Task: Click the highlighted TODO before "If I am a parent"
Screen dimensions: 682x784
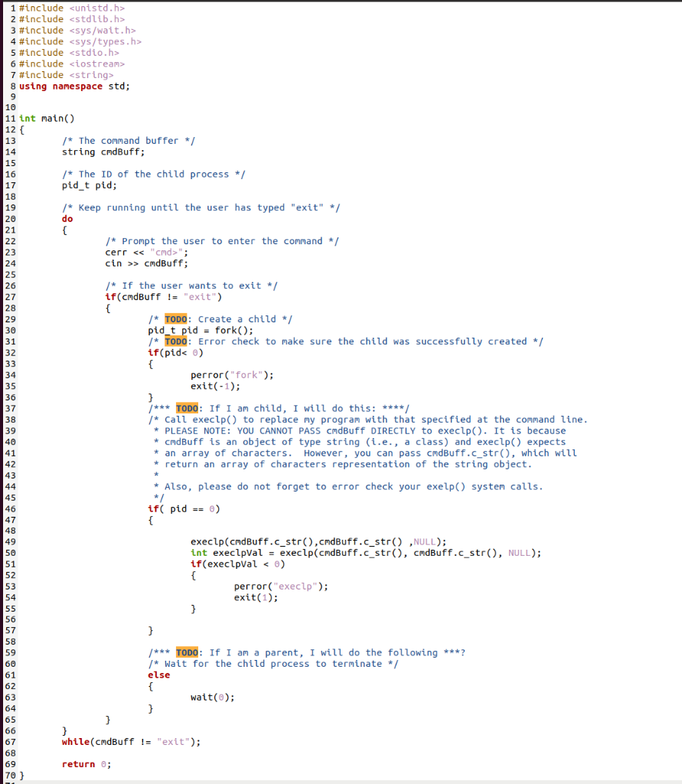Action: tap(187, 652)
